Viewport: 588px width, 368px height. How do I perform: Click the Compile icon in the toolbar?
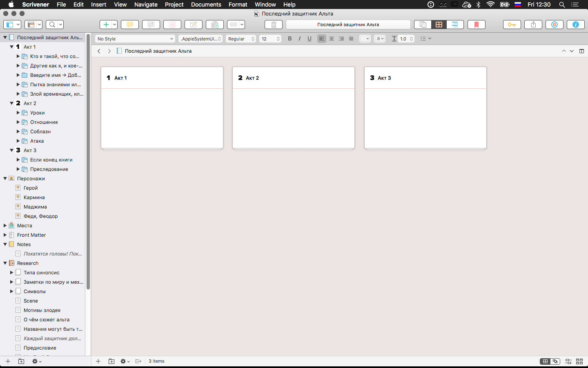coord(215,25)
